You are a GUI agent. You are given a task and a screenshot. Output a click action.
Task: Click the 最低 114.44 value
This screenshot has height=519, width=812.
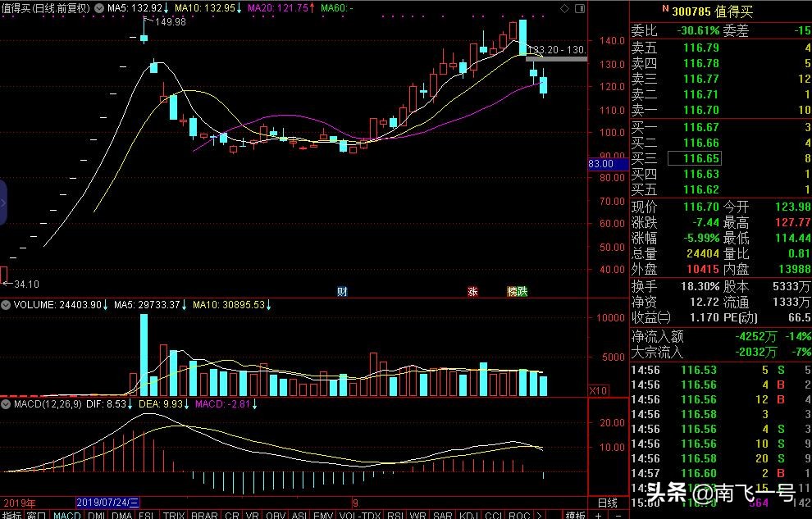coord(792,238)
